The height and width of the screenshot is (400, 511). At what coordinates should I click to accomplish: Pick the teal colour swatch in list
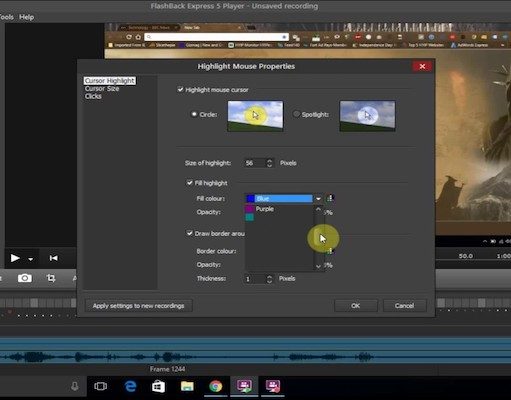(250, 217)
